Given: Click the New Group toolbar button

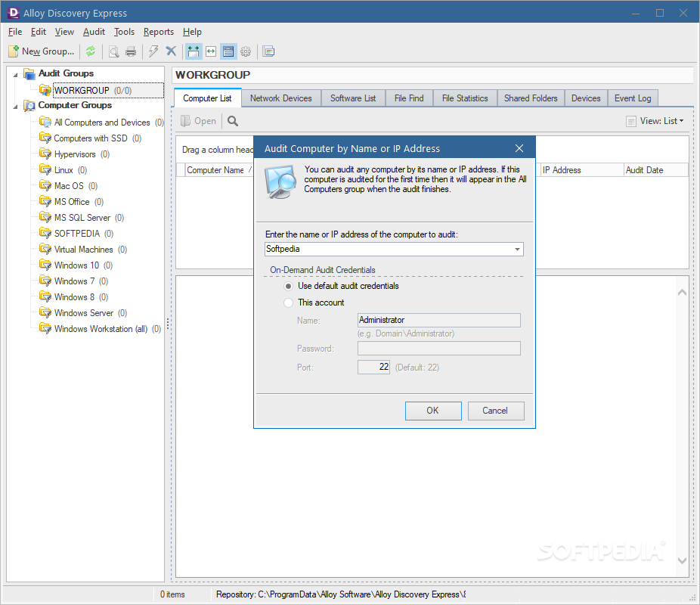Looking at the screenshot, I should pos(41,51).
